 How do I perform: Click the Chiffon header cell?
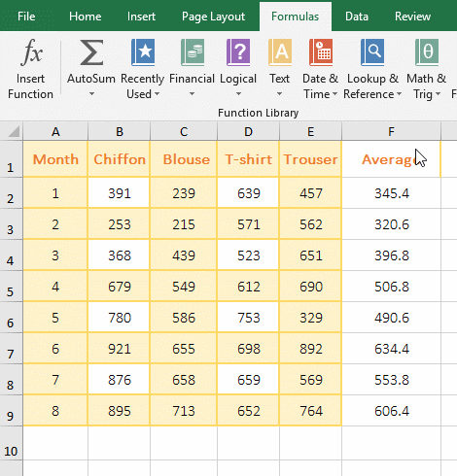point(120,159)
